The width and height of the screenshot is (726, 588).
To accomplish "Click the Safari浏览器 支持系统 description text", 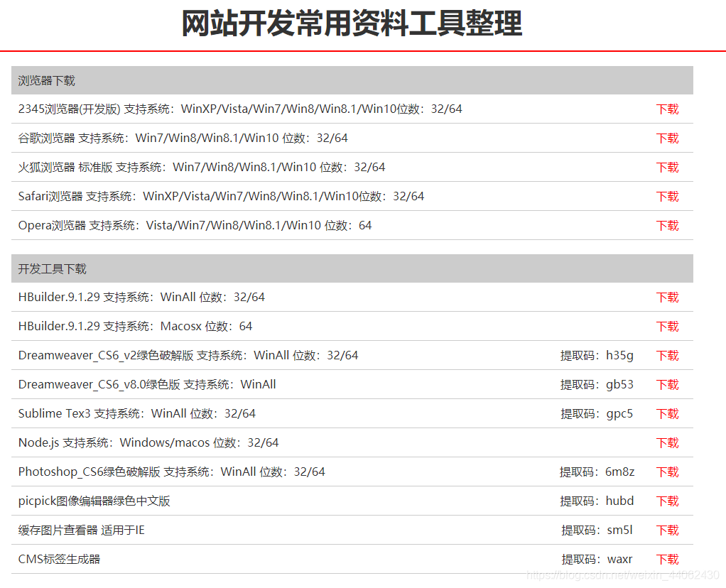I will point(221,196).
